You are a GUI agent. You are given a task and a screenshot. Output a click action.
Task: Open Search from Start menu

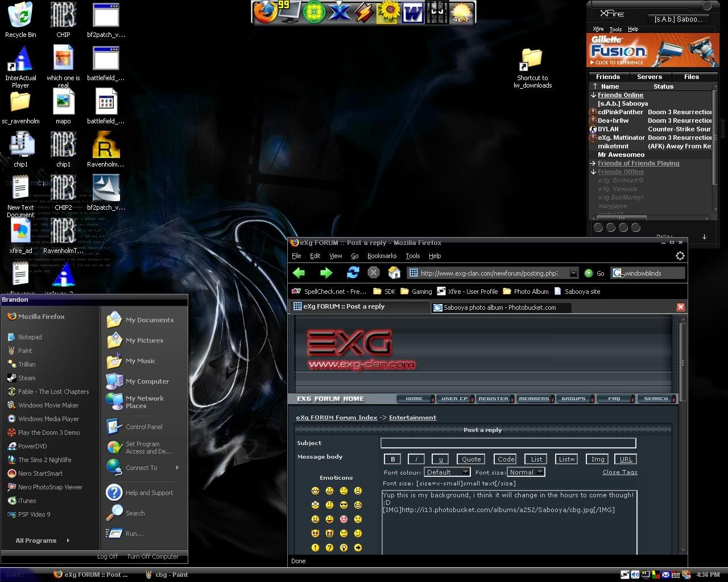tap(126, 513)
